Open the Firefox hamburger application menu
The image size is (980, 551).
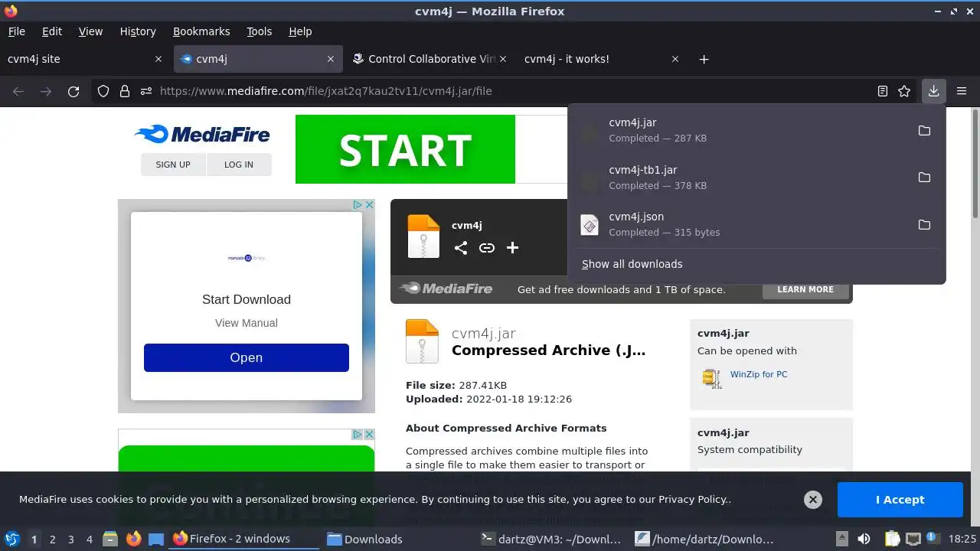962,91
